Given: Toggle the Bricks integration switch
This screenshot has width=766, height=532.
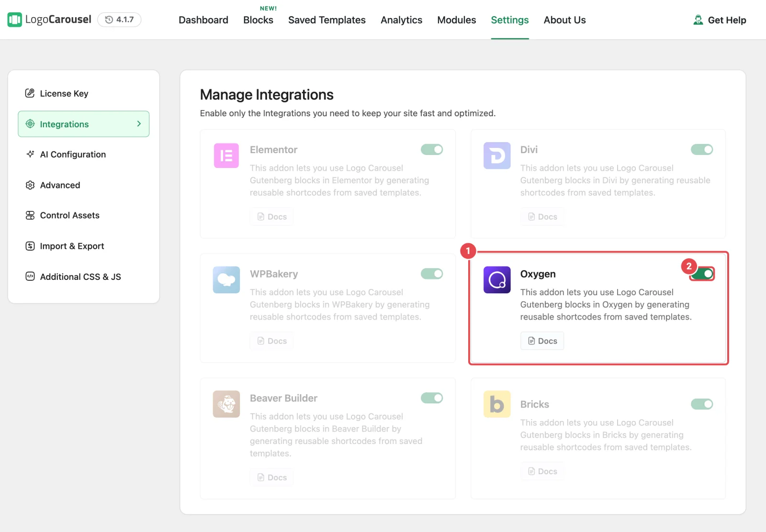Looking at the screenshot, I should pyautogui.click(x=702, y=404).
